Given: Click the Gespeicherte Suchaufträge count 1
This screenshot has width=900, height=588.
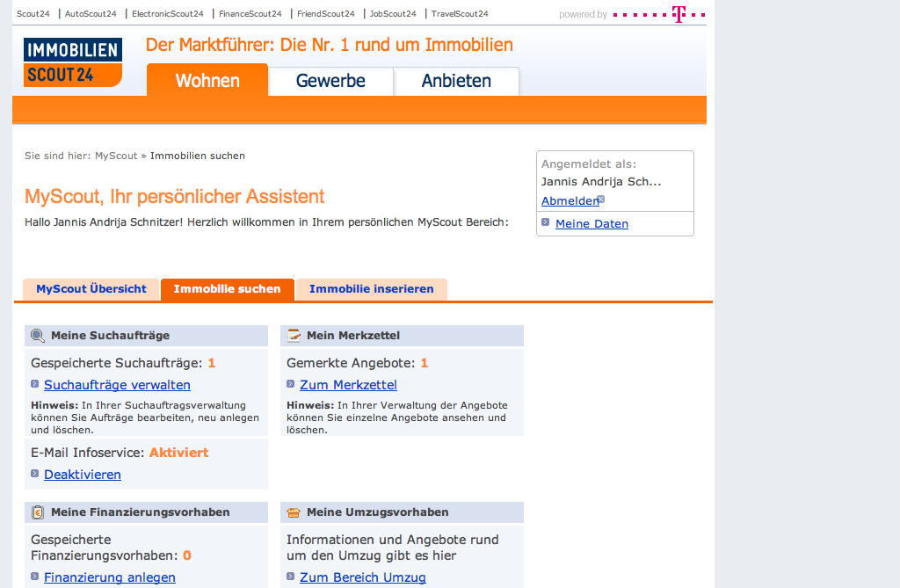Looking at the screenshot, I should point(211,363).
